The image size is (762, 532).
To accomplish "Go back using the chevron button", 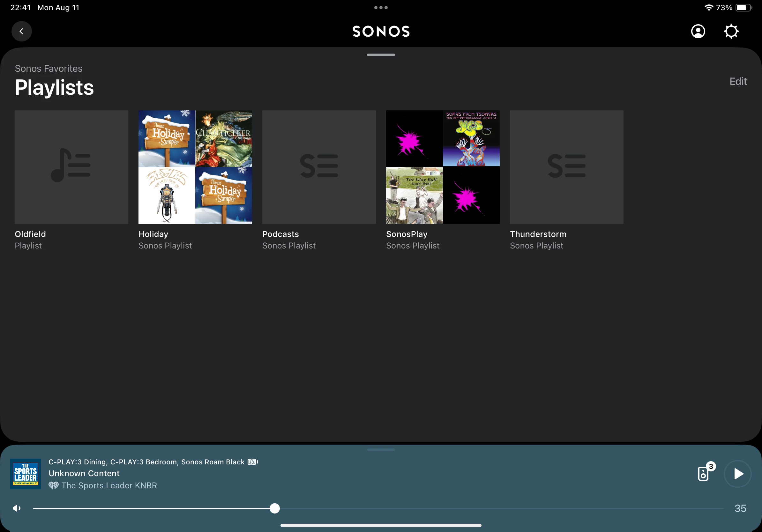I will (x=22, y=31).
